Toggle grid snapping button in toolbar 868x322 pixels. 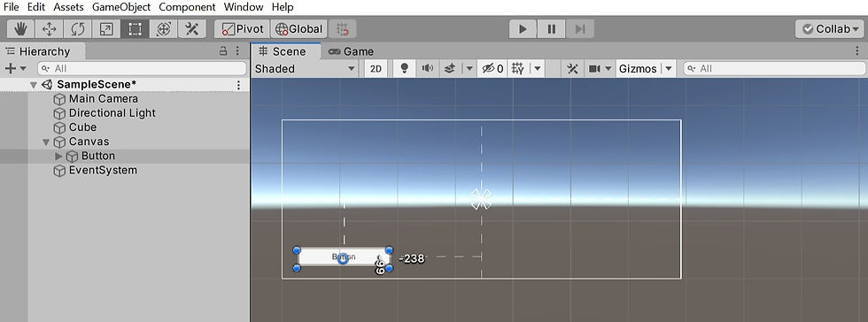click(343, 29)
